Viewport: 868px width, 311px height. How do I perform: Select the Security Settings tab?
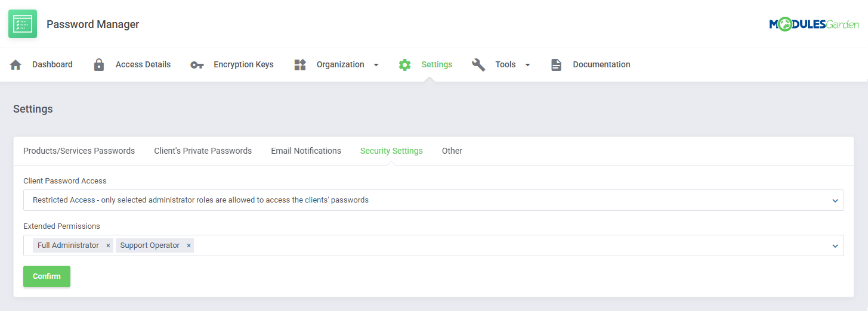coord(391,151)
